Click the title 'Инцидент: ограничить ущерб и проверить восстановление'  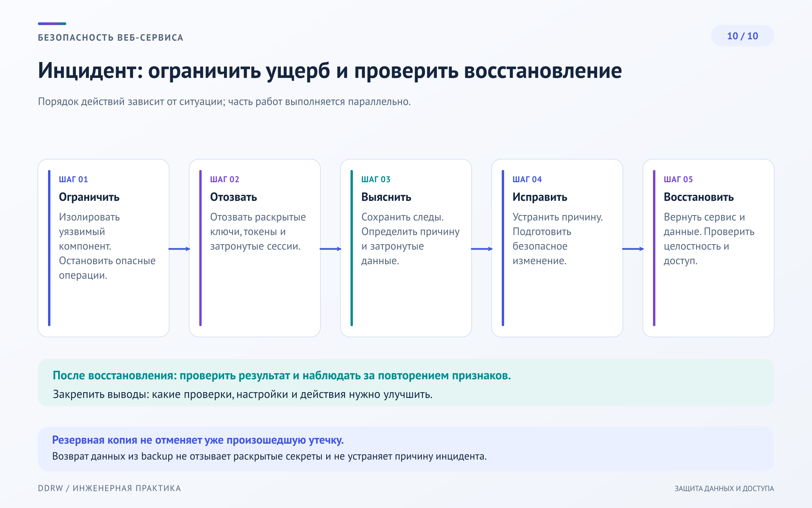pos(330,71)
